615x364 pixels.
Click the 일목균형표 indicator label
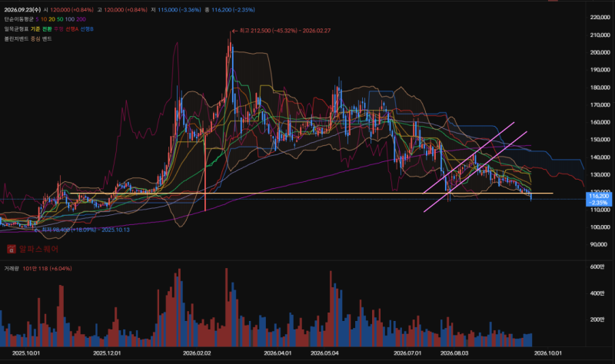pos(16,29)
